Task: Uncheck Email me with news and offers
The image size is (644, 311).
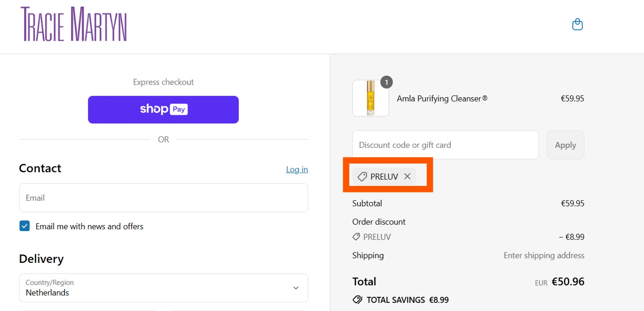Action: [24, 226]
